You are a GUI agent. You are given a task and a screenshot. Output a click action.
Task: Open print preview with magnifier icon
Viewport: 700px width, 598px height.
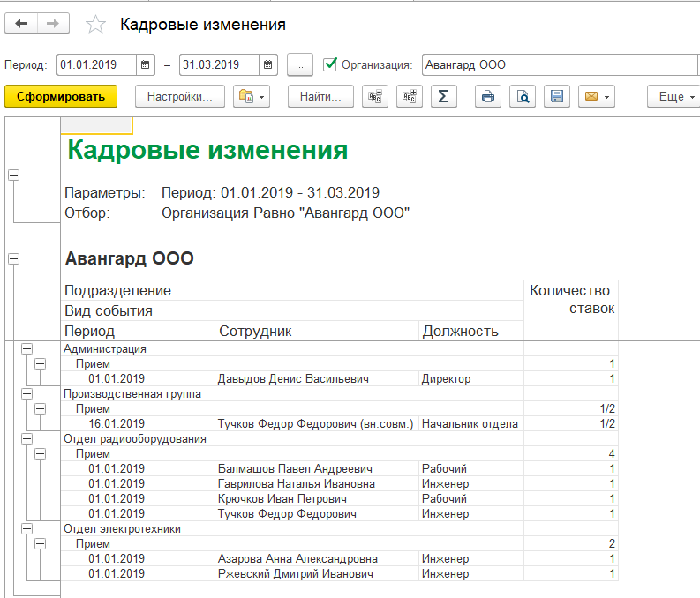(x=522, y=97)
